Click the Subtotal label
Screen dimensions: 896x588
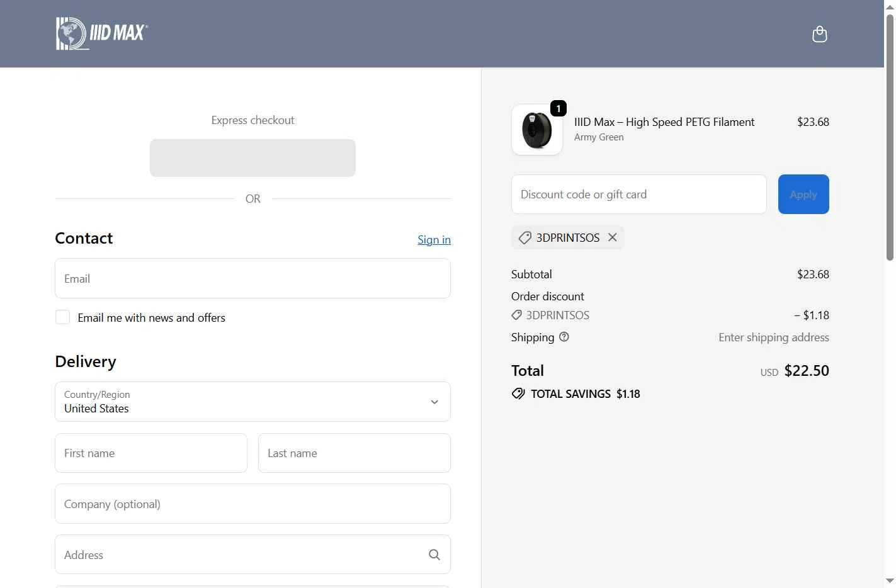coord(531,274)
